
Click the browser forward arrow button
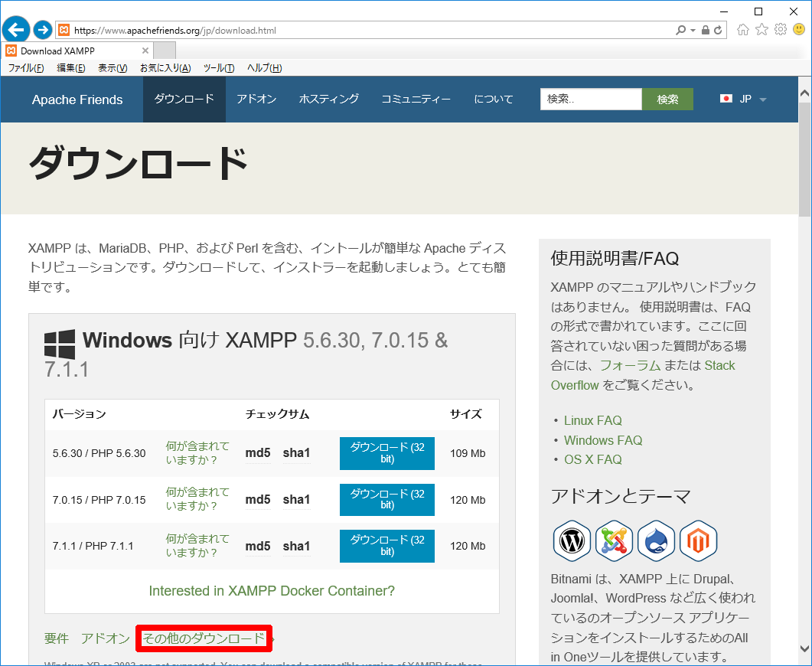[43, 30]
